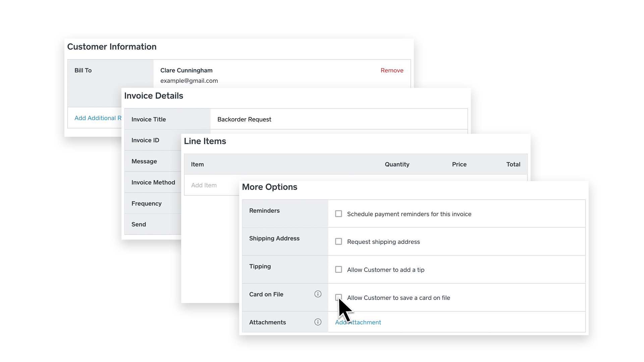
Task: Toggle Allow Customer to add a tip
Action: tap(338, 269)
